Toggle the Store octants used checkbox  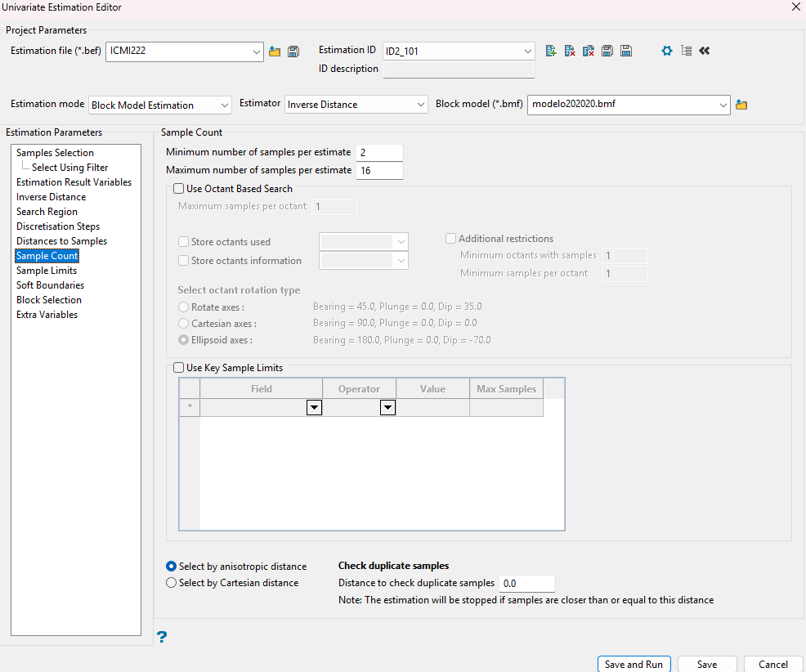pos(183,242)
